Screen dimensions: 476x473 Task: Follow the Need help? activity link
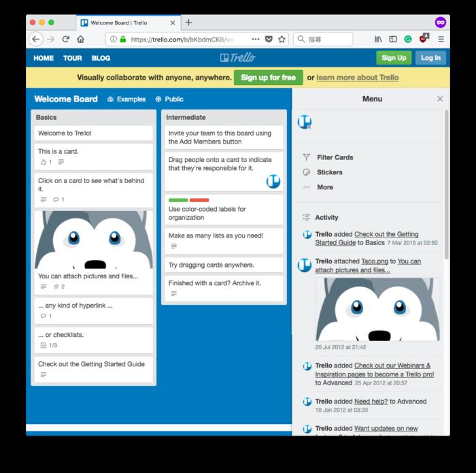(x=371, y=402)
